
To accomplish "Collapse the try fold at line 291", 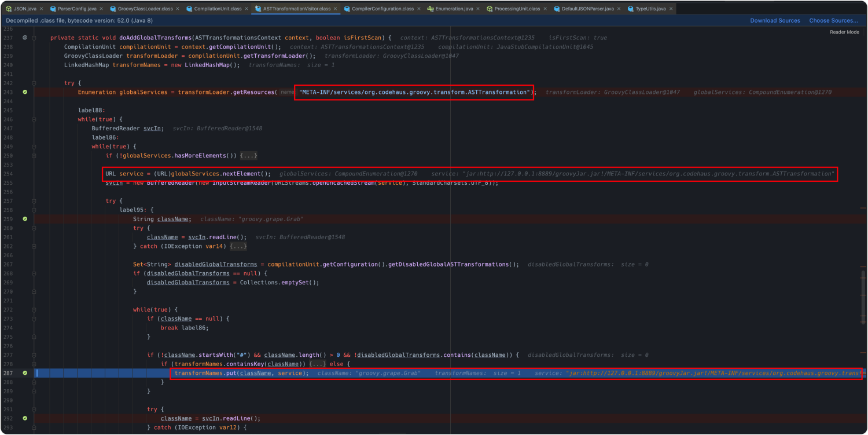I will (x=35, y=409).
